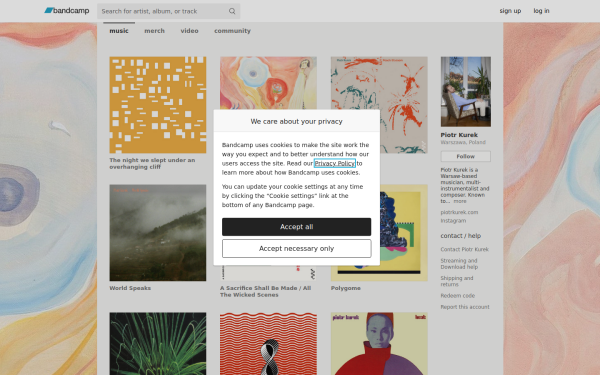Switch to the merch tab
This screenshot has height=375, width=600.
tap(154, 31)
